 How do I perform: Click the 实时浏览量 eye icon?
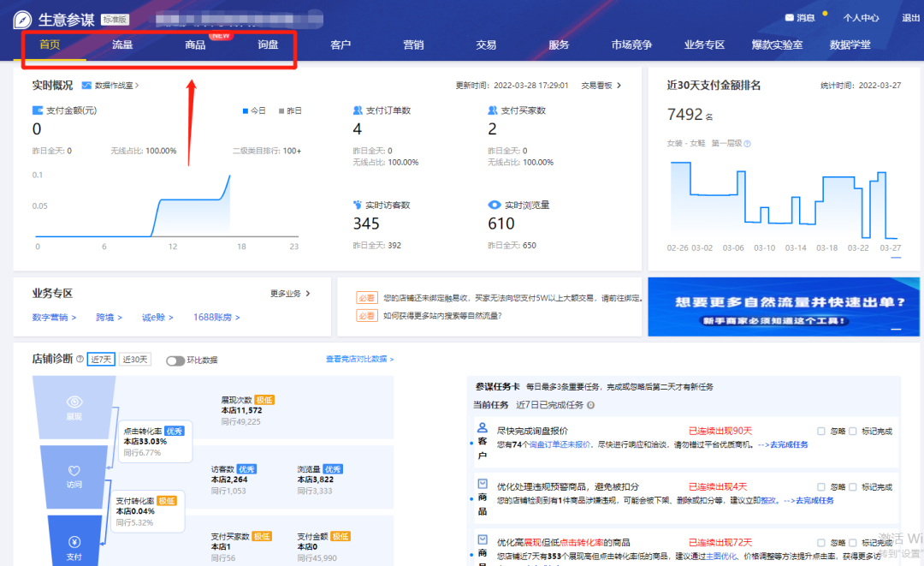click(x=495, y=206)
